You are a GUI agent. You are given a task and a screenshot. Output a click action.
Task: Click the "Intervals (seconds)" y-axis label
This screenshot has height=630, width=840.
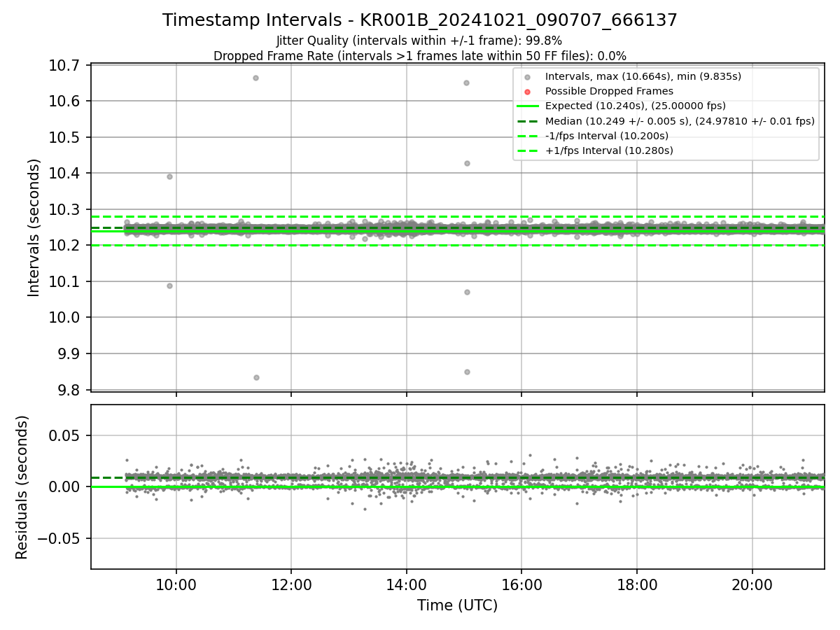click(x=34, y=227)
